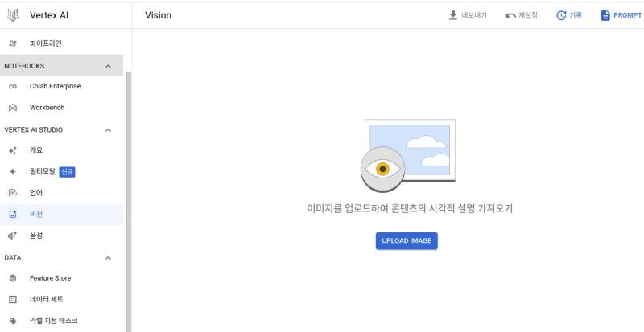This screenshot has height=332, width=644.
Task: Click the eye and picture illustration
Action: (408, 155)
